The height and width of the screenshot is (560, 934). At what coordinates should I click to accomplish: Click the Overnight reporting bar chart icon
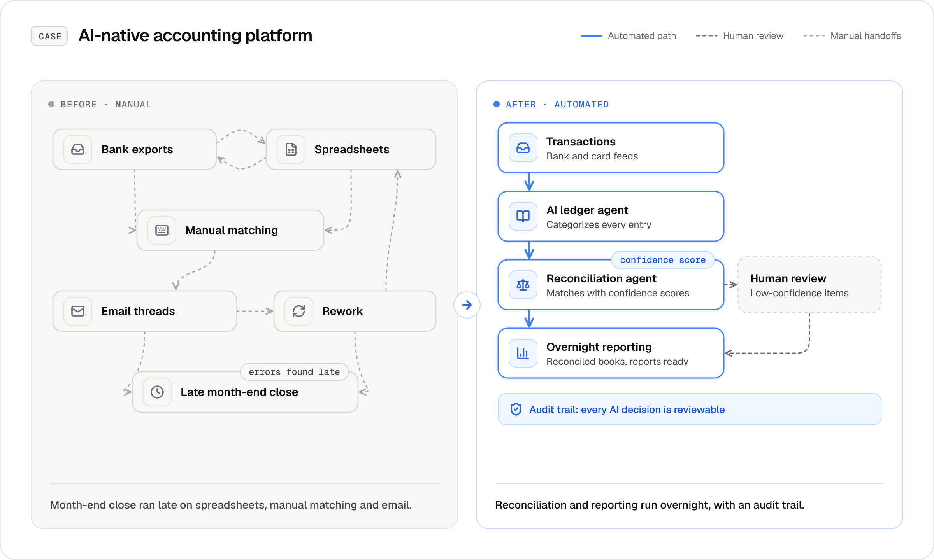pyautogui.click(x=523, y=353)
